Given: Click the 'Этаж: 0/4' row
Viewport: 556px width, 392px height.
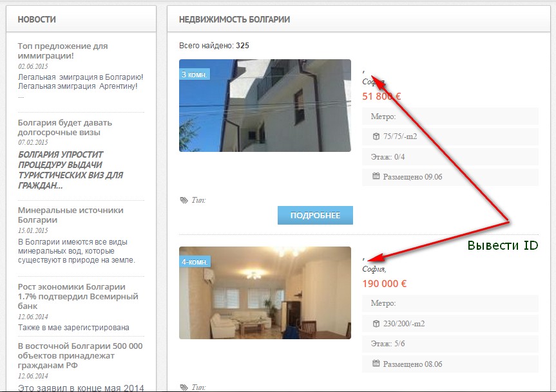Looking at the screenshot, I should tap(450, 157).
